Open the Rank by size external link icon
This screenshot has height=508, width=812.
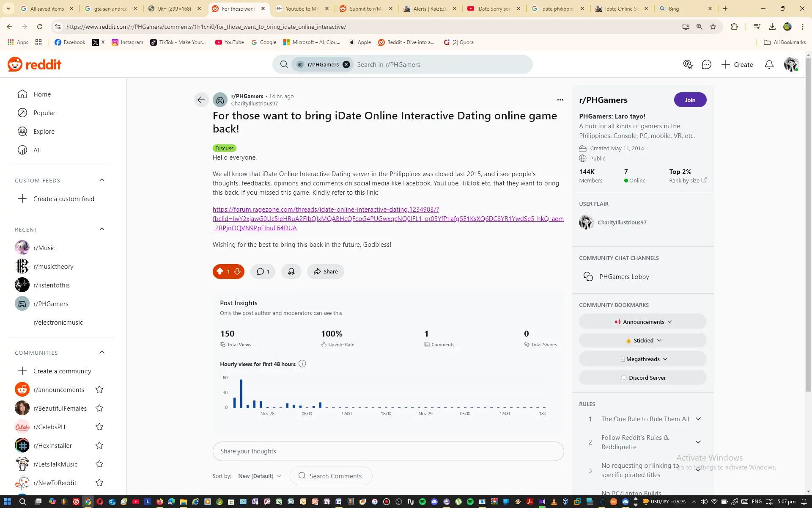point(704,180)
